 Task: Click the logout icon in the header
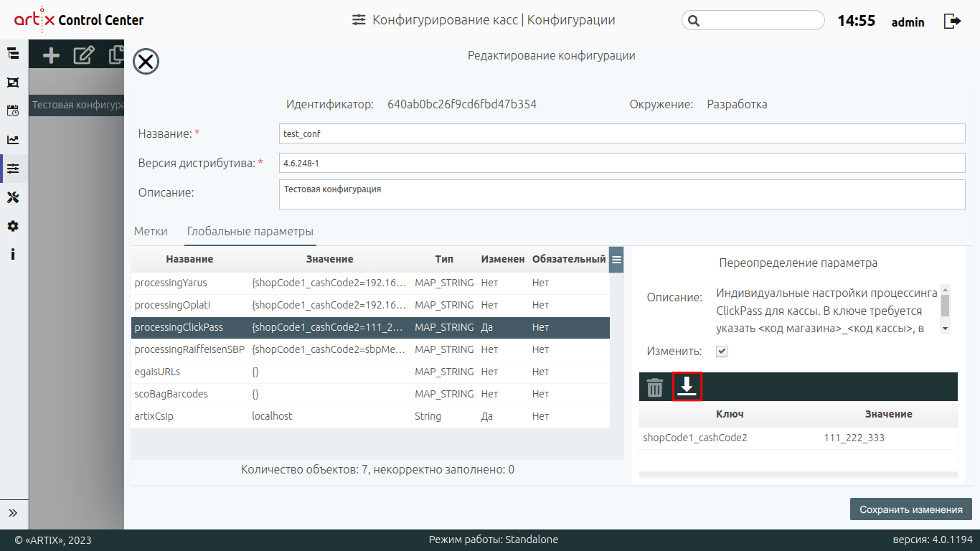(x=953, y=21)
